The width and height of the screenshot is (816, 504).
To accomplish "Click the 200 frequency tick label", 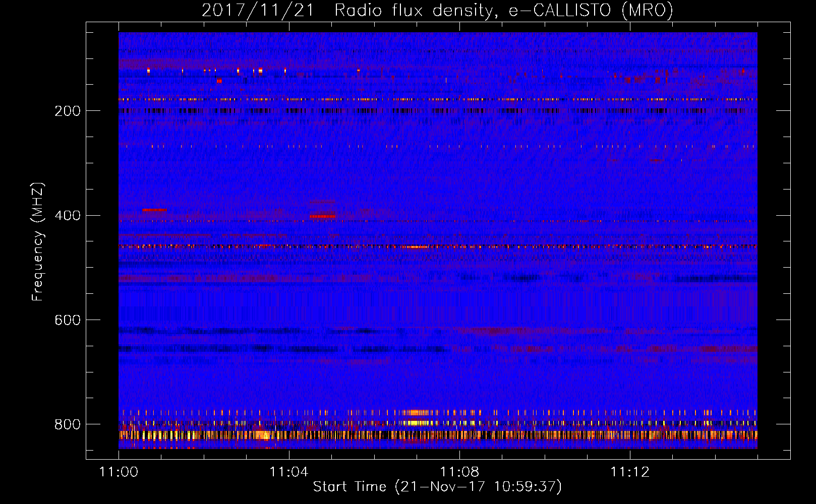I will 68,111.
